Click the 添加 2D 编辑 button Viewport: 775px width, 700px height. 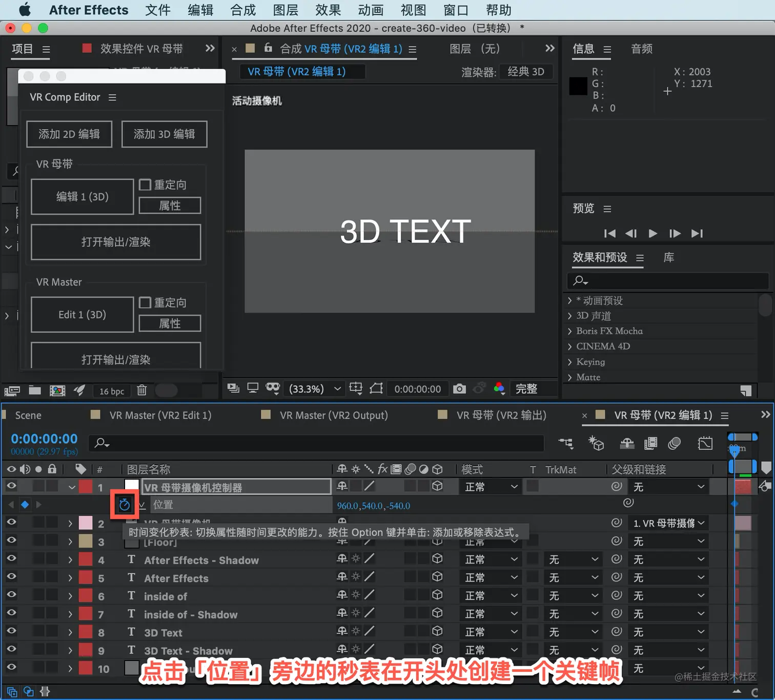69,134
